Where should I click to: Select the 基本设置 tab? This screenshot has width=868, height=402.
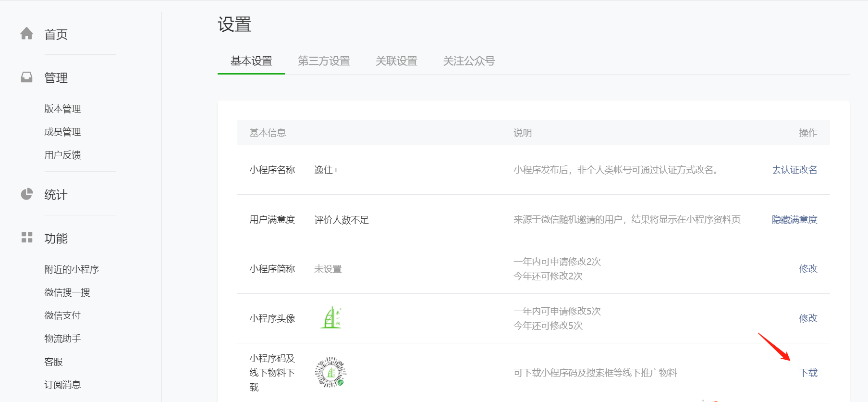point(251,61)
